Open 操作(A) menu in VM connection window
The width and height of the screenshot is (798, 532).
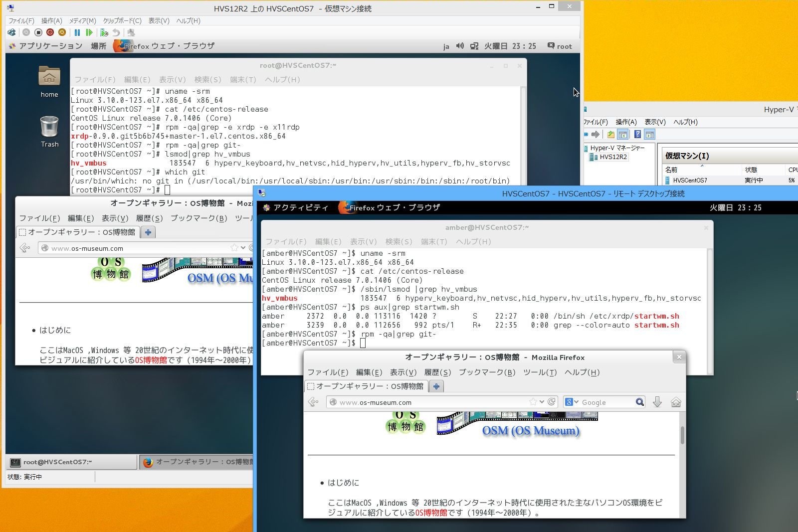51,20
